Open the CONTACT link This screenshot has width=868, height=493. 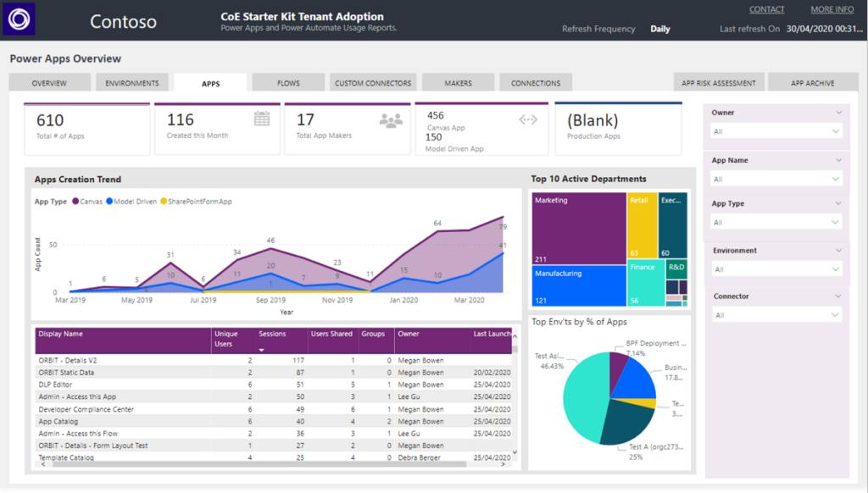765,8
